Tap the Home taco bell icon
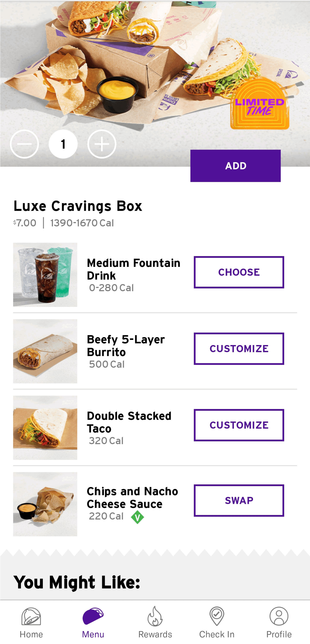This screenshot has width=310, height=644. 31,617
